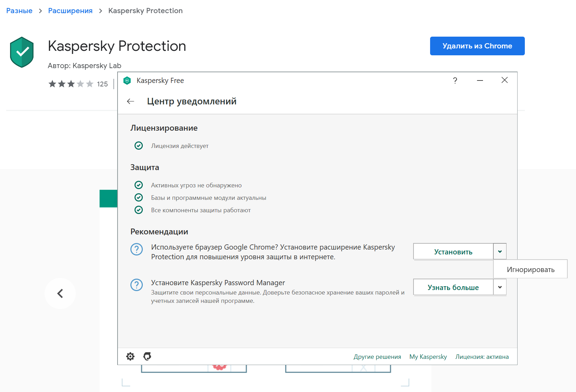Click the support agent icon

(x=147, y=356)
